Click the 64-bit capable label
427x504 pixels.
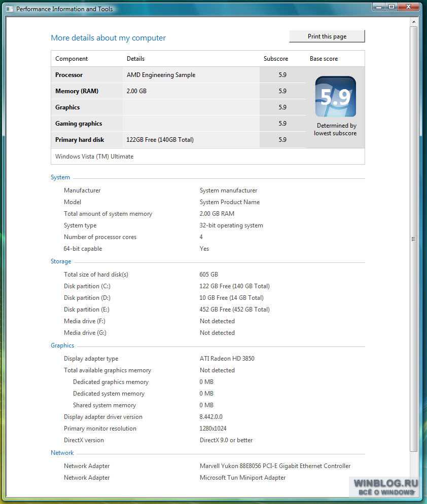pos(83,249)
